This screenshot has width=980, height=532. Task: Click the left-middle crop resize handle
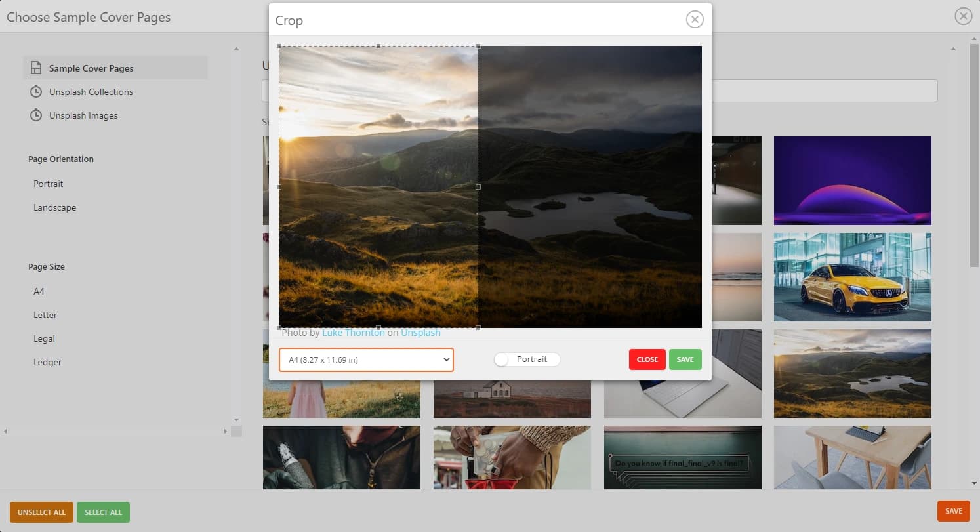pyautogui.click(x=279, y=187)
